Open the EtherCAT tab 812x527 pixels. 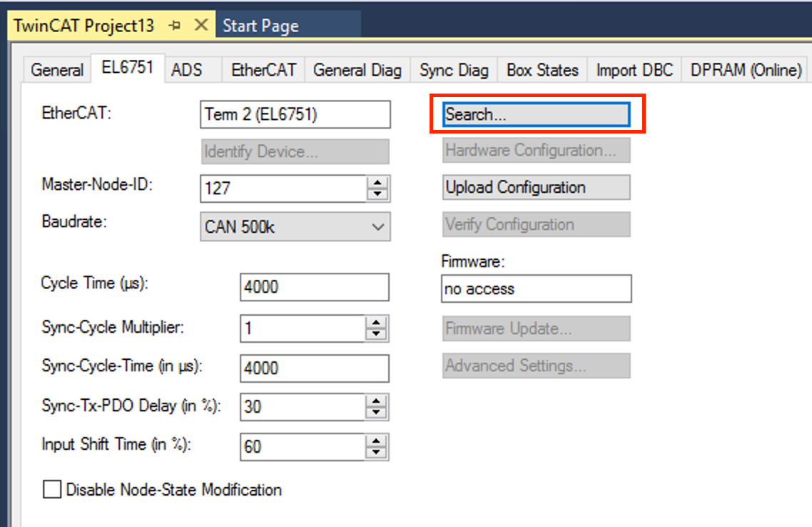[x=263, y=71]
